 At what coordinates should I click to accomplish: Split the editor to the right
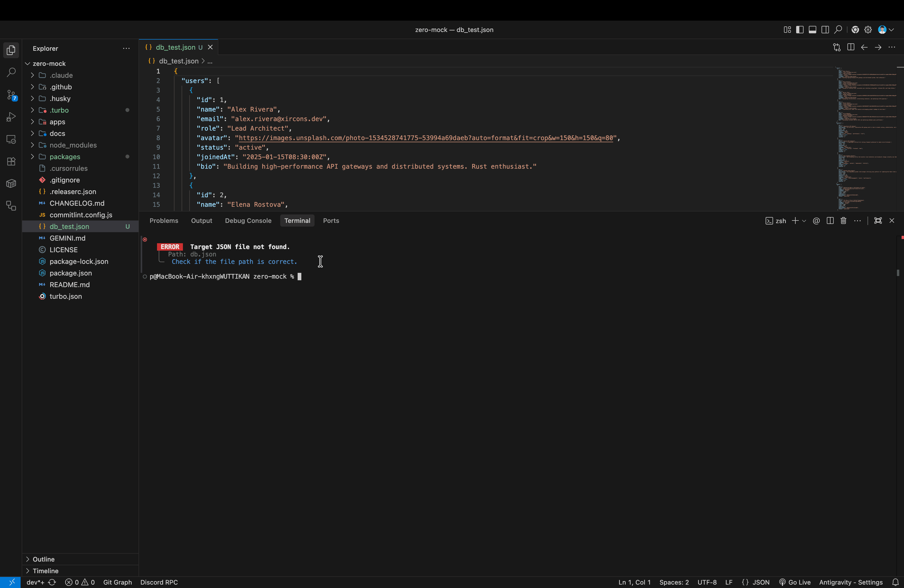click(851, 47)
